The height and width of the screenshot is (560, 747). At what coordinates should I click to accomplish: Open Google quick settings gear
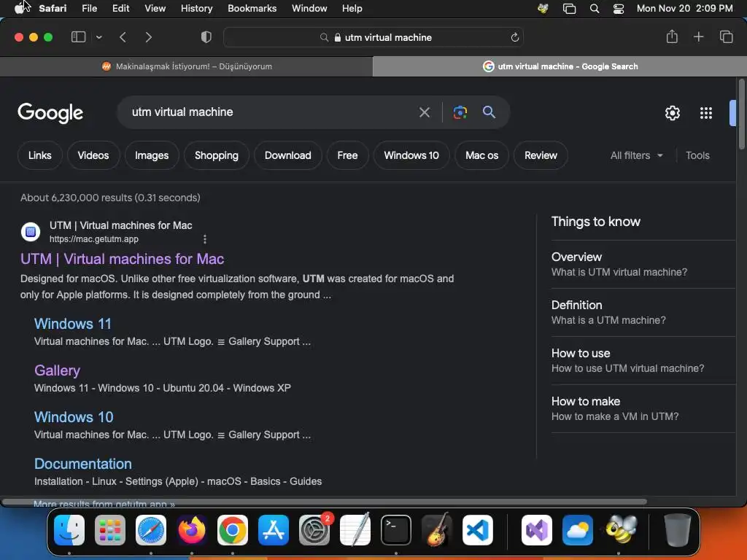tap(672, 113)
